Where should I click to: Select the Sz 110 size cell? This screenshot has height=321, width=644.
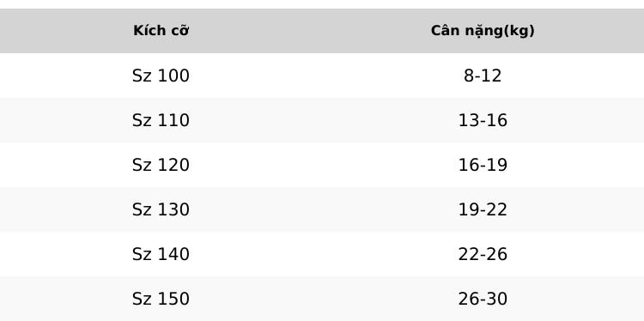(161, 120)
